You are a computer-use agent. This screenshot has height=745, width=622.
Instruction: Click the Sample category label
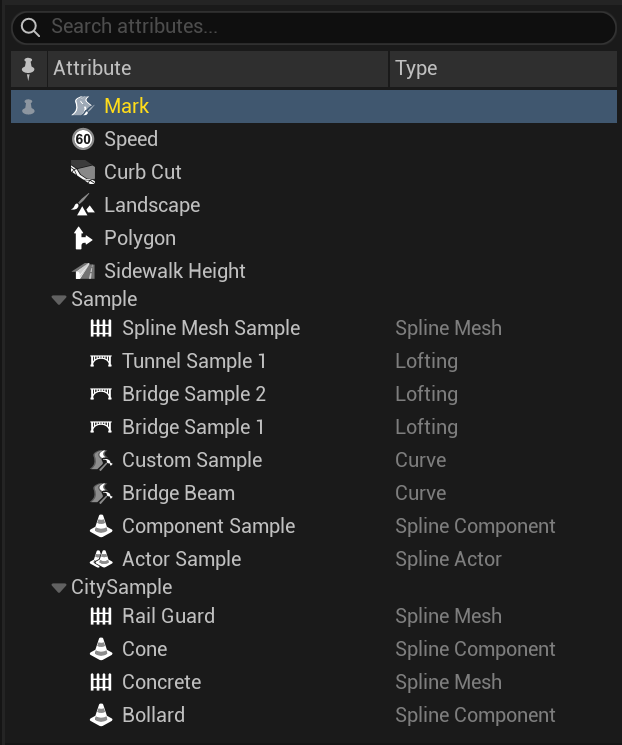(104, 300)
